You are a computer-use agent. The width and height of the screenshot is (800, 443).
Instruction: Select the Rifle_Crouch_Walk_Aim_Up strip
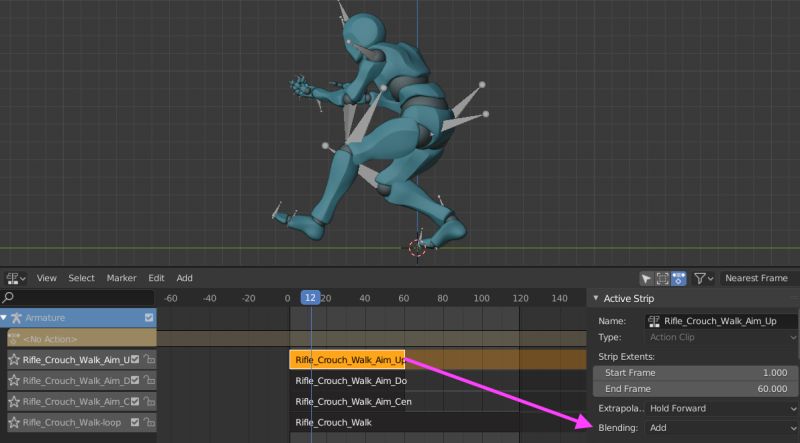347,360
